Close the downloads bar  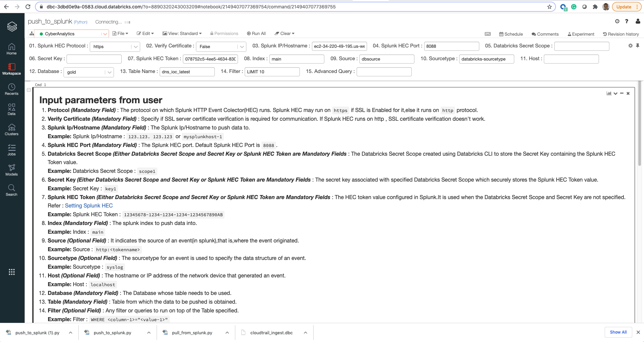tap(638, 332)
